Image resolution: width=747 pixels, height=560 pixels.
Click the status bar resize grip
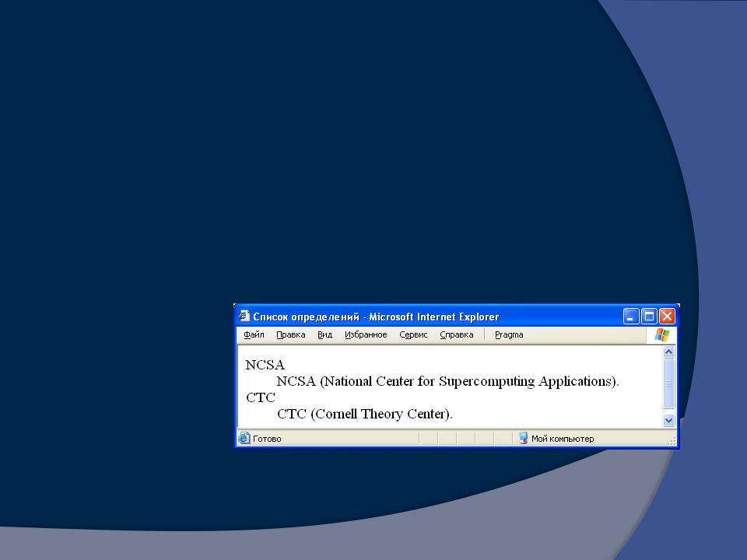tap(672, 442)
